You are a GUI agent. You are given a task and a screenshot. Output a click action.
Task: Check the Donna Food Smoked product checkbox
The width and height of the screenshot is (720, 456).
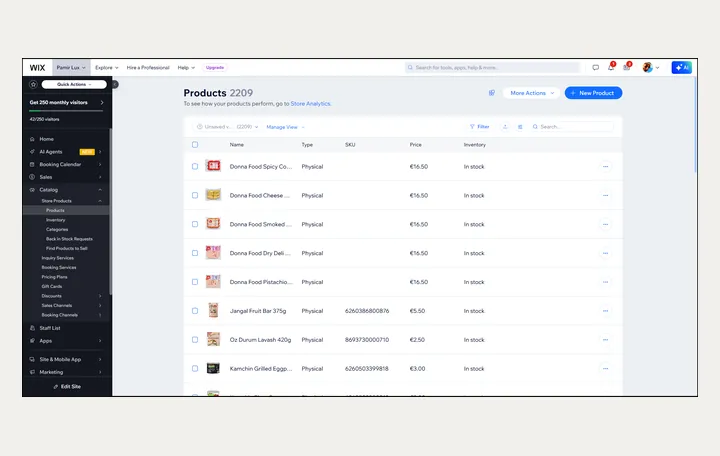tap(195, 225)
